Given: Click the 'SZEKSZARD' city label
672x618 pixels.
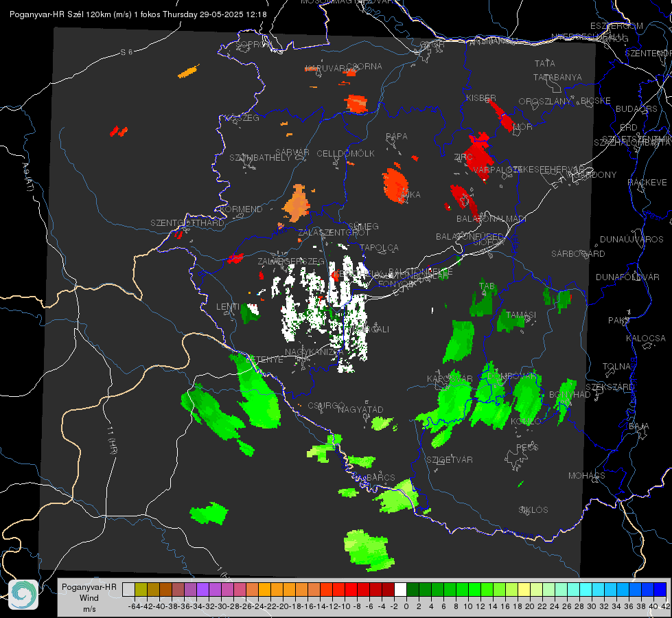Looking at the screenshot, I should (610, 387).
